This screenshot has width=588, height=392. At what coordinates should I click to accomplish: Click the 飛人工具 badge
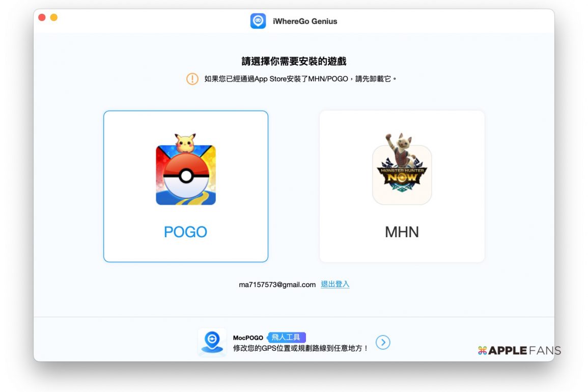[x=287, y=337]
